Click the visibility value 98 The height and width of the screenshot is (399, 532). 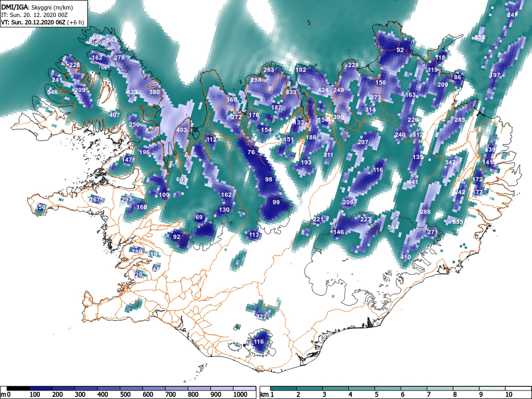pyautogui.click(x=269, y=179)
